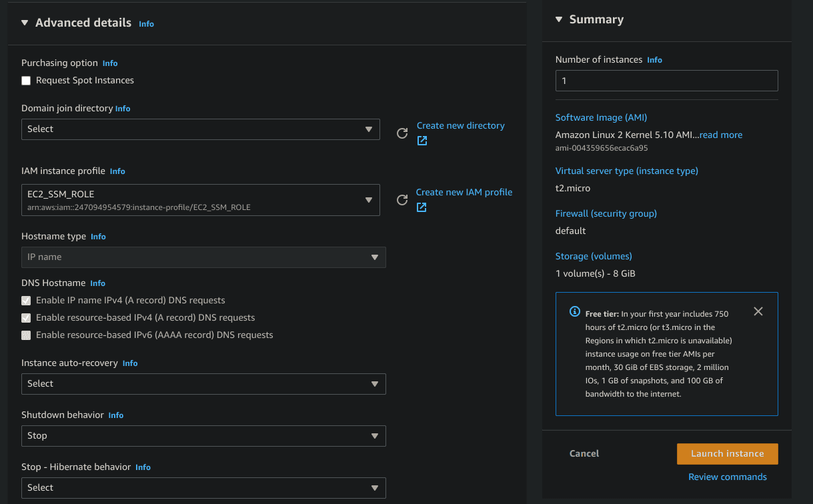Dismiss the Free tier notice
This screenshot has width=813, height=504.
tap(758, 311)
